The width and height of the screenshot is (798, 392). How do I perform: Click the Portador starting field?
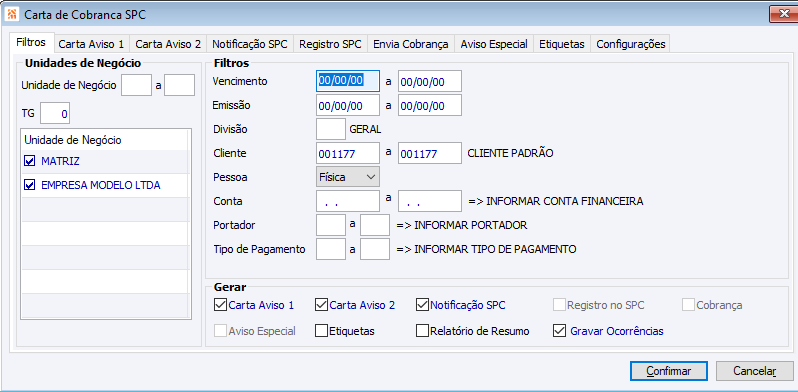(331, 225)
